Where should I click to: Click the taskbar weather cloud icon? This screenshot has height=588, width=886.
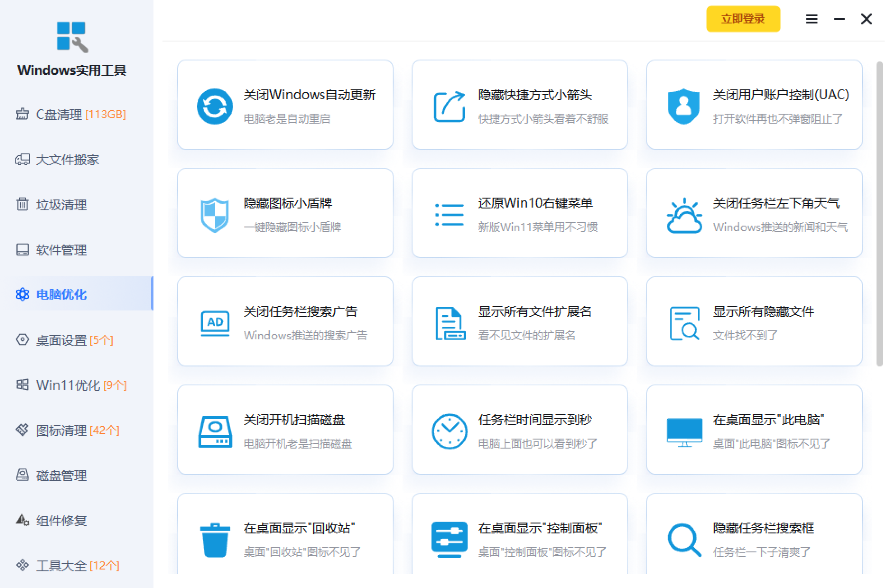click(x=684, y=215)
